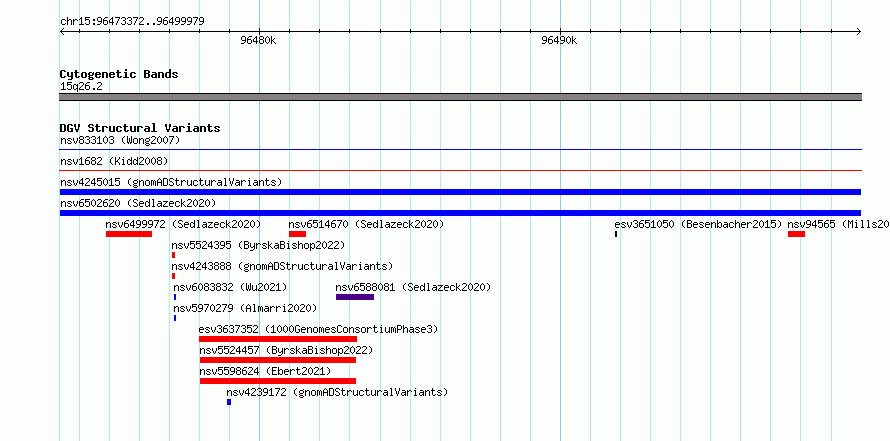Select the thin red nsv1682 line
890x441 pixels.
click(460, 170)
